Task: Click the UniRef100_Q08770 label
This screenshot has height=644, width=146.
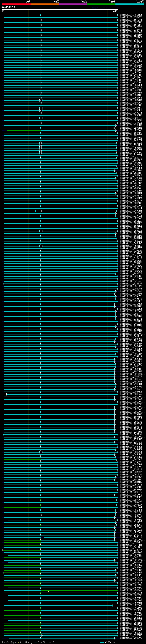Action: point(131,40)
